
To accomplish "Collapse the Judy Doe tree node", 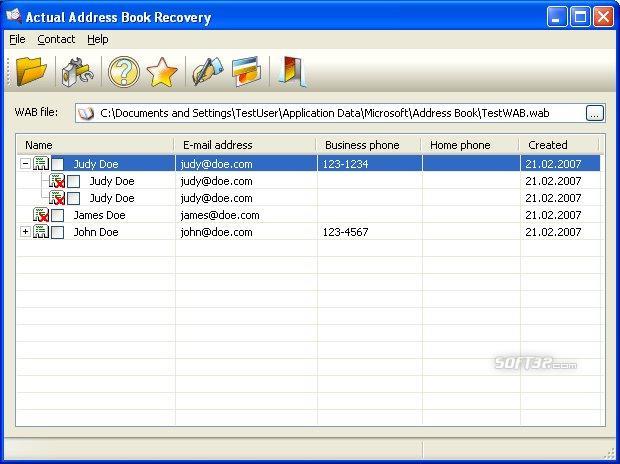I will coord(25,163).
